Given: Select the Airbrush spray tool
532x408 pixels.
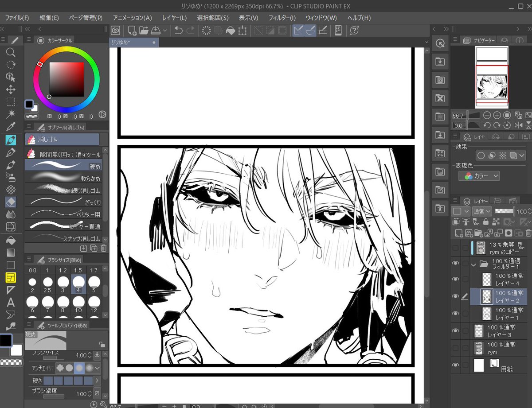Looking at the screenshot, I should click(x=11, y=177).
